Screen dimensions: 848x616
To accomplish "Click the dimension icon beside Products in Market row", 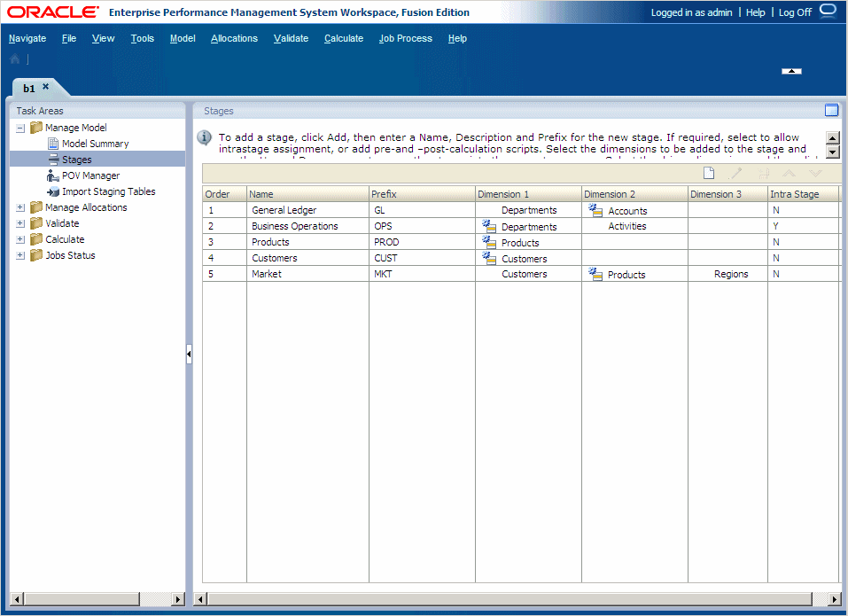I will (593, 274).
